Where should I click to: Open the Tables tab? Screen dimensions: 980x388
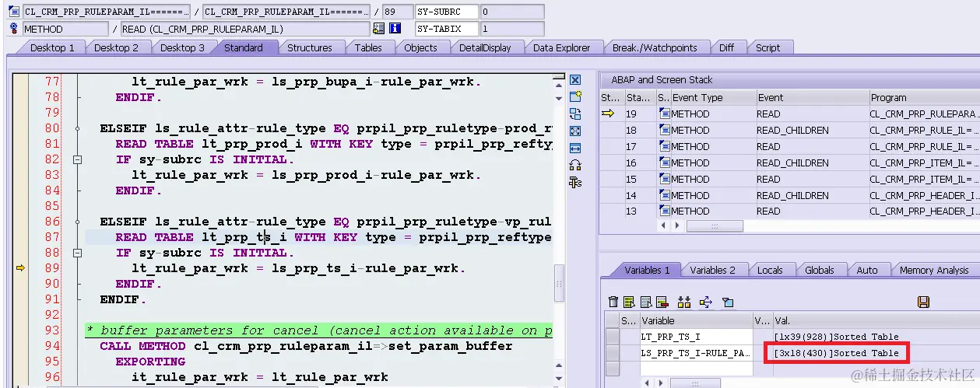(x=368, y=47)
